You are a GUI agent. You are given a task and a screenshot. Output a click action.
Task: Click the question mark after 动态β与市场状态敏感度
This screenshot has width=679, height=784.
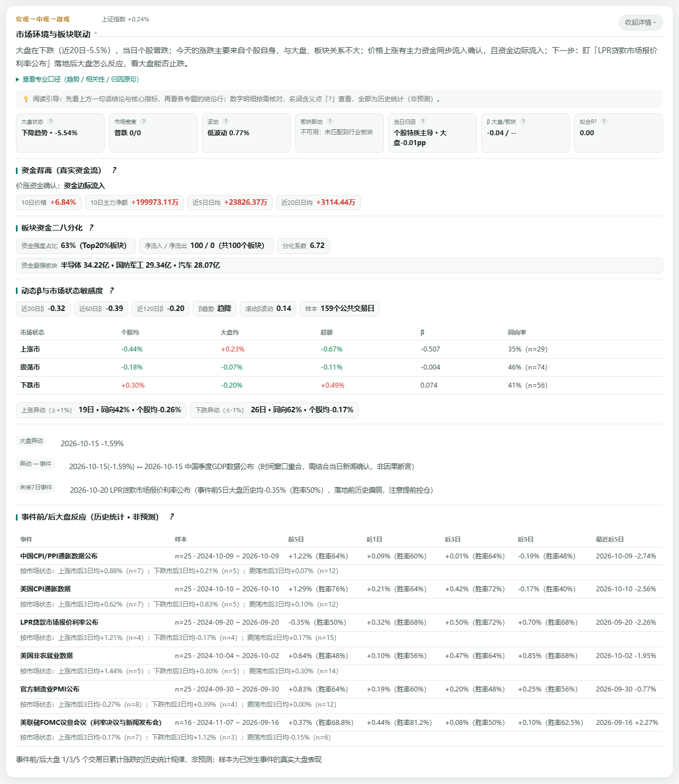(x=112, y=291)
